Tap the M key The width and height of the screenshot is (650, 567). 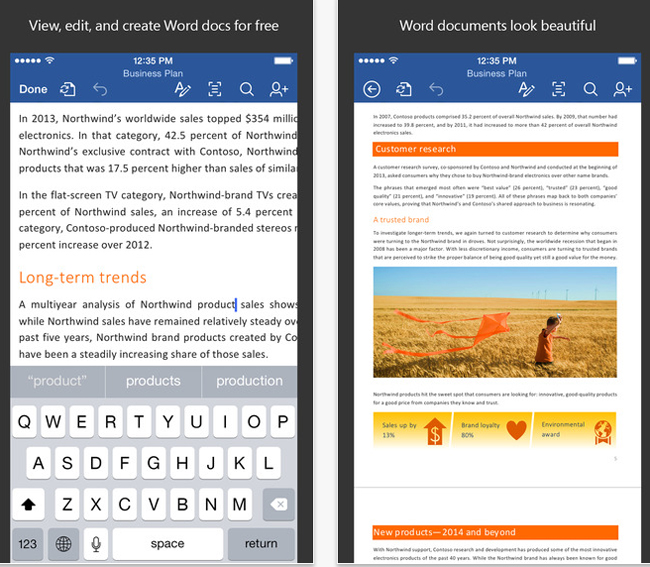(240, 504)
